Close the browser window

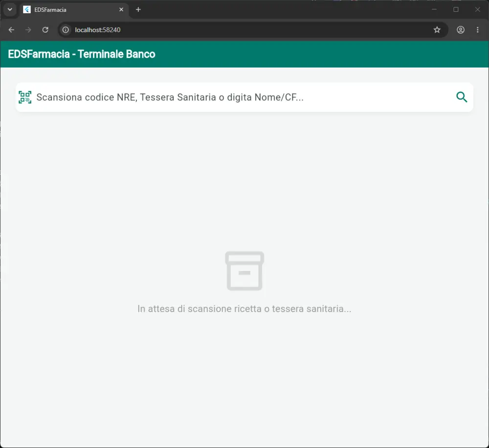[x=477, y=9]
